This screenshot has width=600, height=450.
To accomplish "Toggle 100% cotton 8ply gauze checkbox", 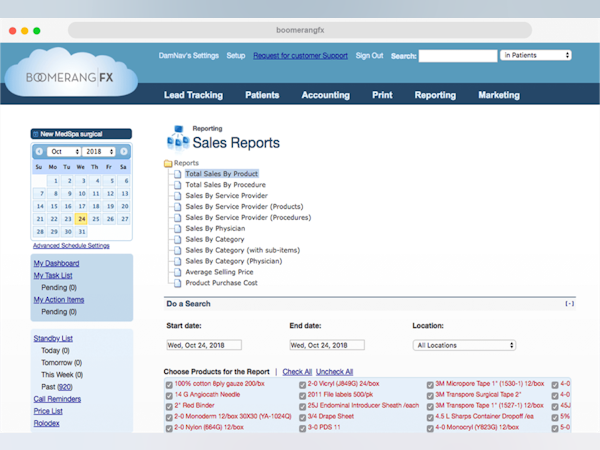I will pyautogui.click(x=169, y=385).
